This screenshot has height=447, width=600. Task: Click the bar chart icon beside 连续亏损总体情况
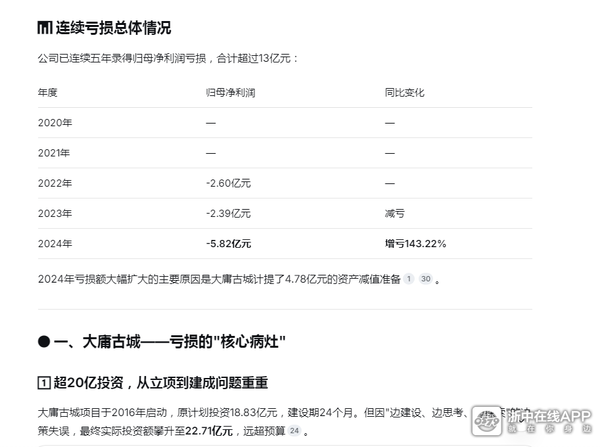44,28
